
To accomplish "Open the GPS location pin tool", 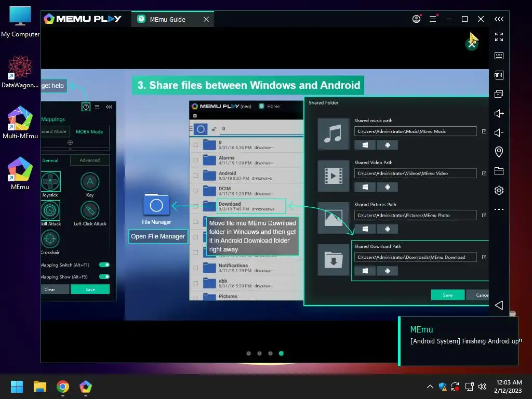I will [499, 152].
